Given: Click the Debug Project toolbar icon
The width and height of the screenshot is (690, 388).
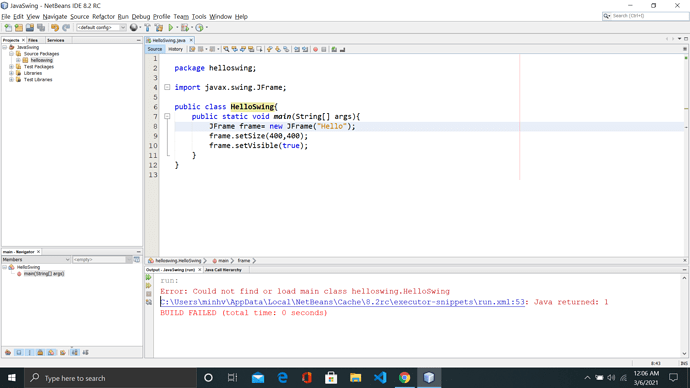Looking at the screenshot, I should 185,28.
